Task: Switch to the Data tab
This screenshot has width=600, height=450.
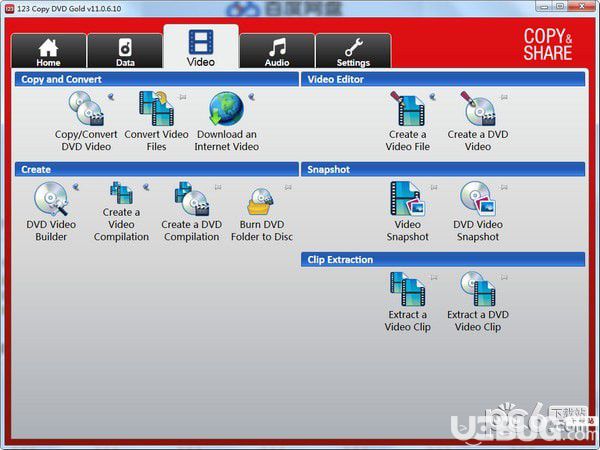Action: click(125, 51)
